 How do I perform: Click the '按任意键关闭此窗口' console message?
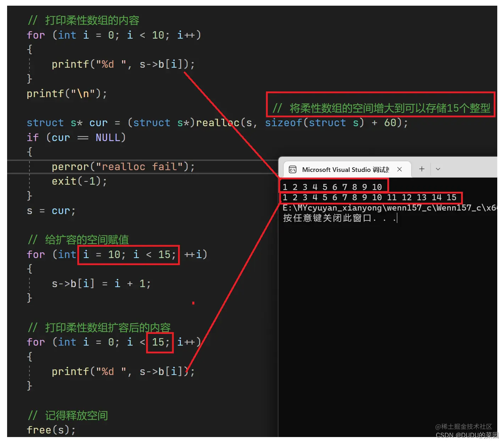coord(339,218)
